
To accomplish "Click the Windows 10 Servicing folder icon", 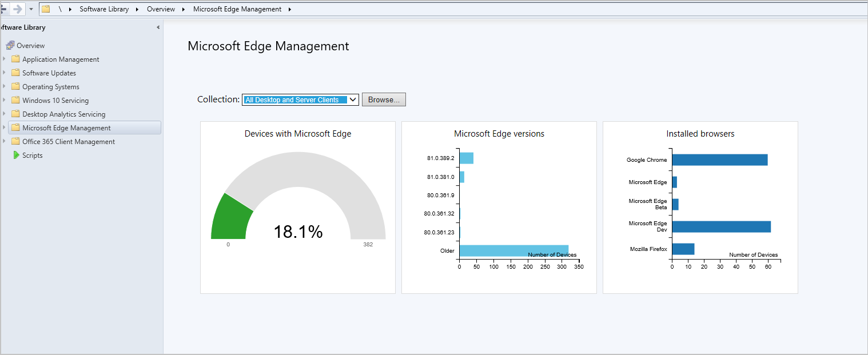I will (x=15, y=100).
